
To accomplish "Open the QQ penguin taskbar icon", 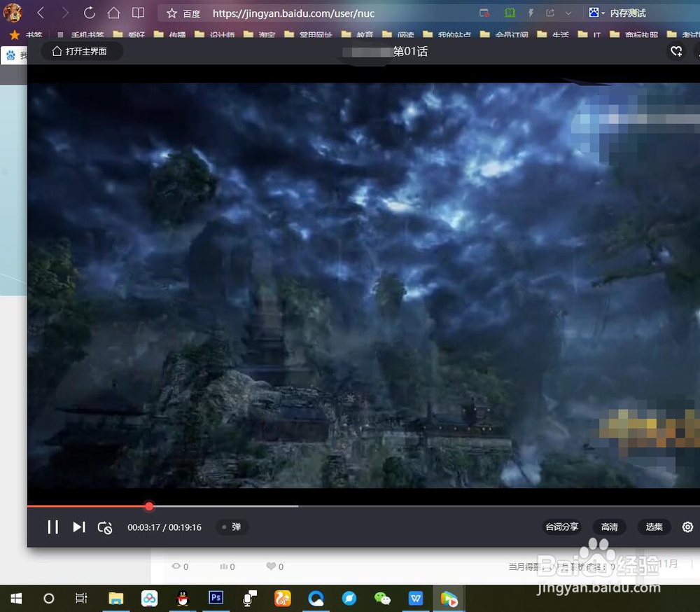I will click(x=183, y=598).
